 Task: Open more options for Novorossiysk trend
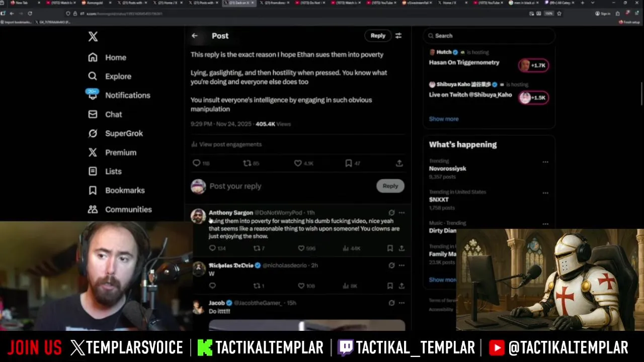545,162
